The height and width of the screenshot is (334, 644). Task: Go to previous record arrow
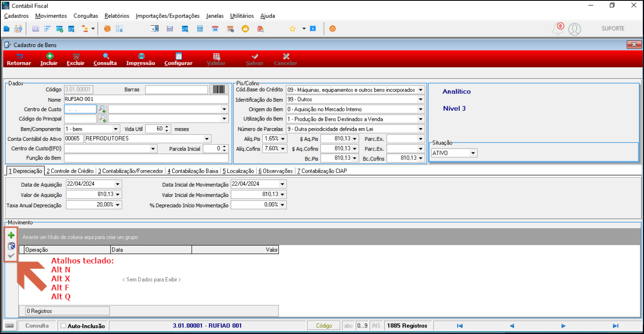click(x=512, y=326)
